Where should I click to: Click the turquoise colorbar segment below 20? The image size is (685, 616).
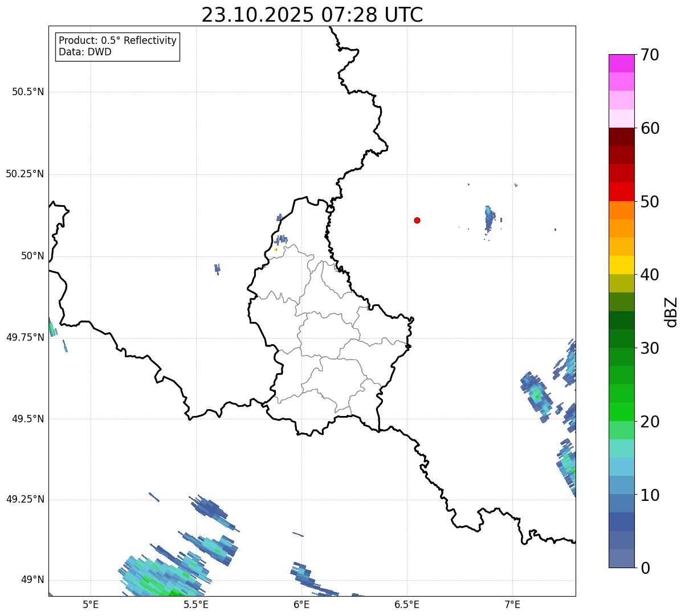[622, 449]
